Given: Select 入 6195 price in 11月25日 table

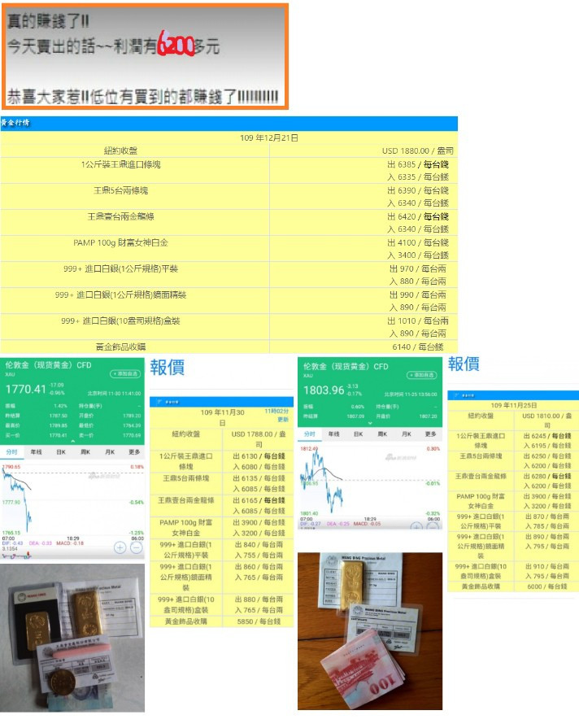Looking at the screenshot, I should (x=547, y=445).
